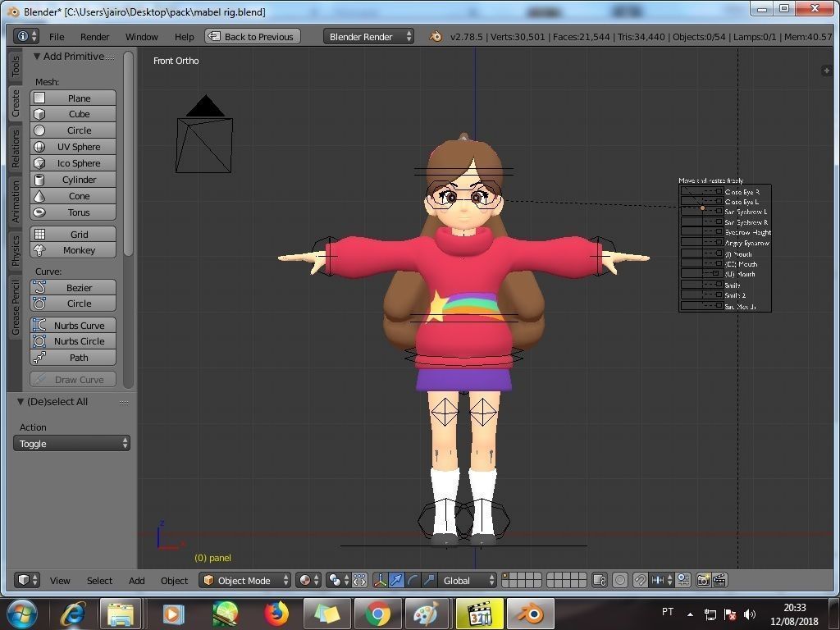Open the pivot point selector
Screen dimensions: 840x630
[339, 580]
